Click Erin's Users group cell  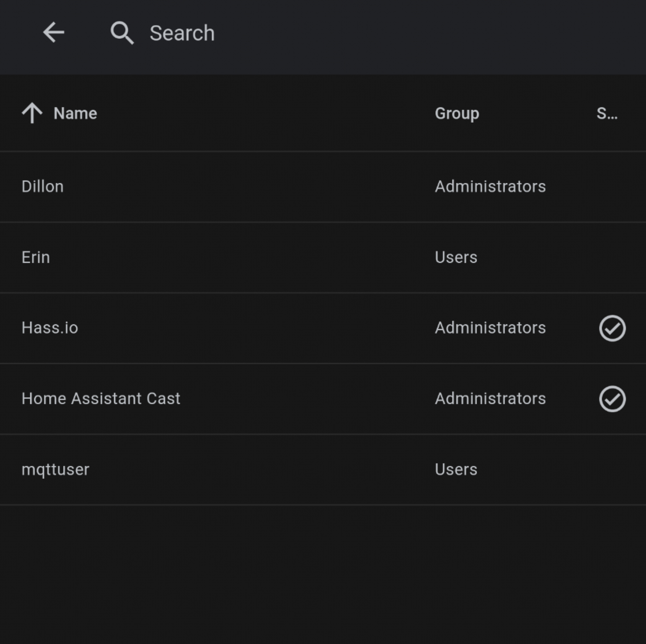456,257
